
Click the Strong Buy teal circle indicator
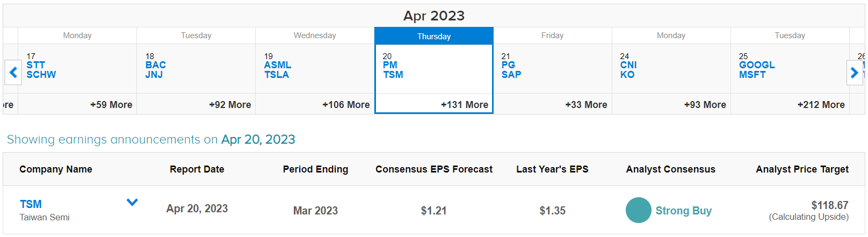tap(638, 210)
